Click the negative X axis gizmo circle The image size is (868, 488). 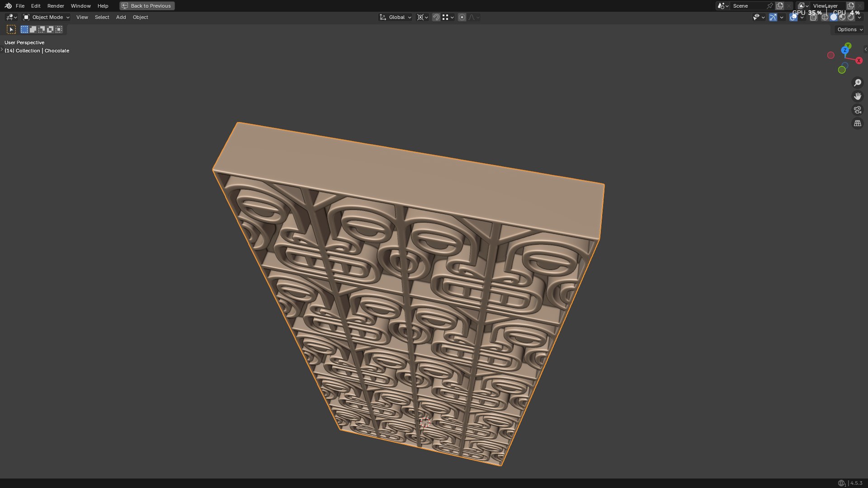831,55
